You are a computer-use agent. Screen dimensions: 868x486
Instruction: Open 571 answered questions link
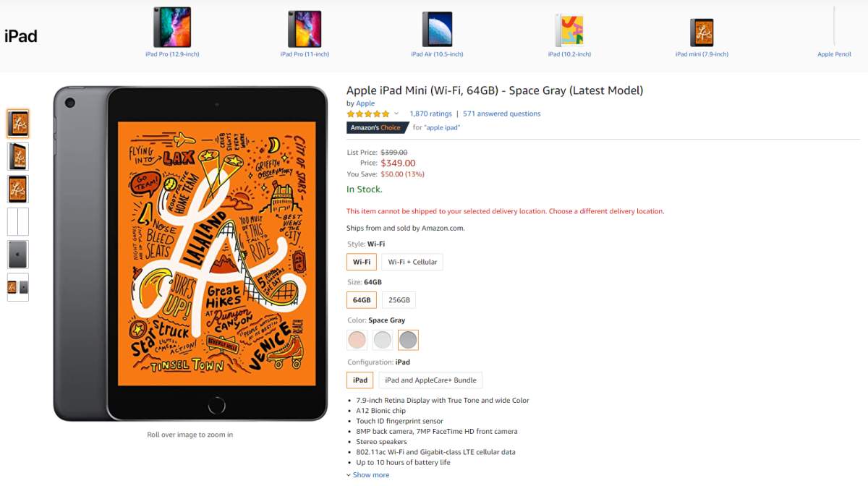pyautogui.click(x=501, y=114)
